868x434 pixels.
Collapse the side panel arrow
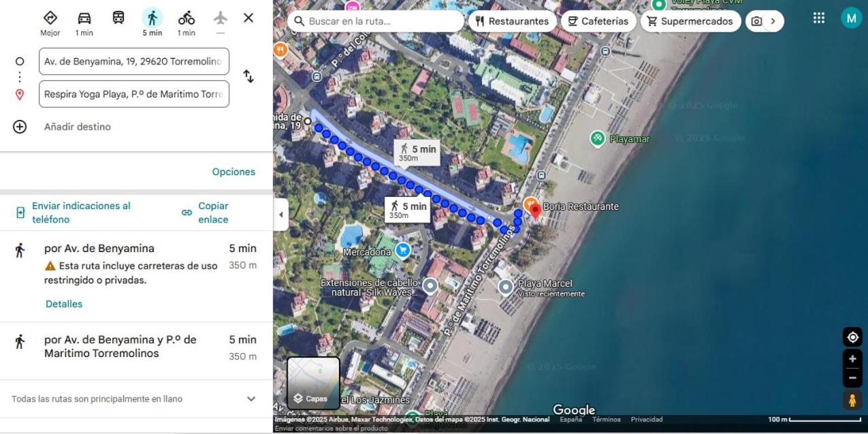tap(281, 215)
